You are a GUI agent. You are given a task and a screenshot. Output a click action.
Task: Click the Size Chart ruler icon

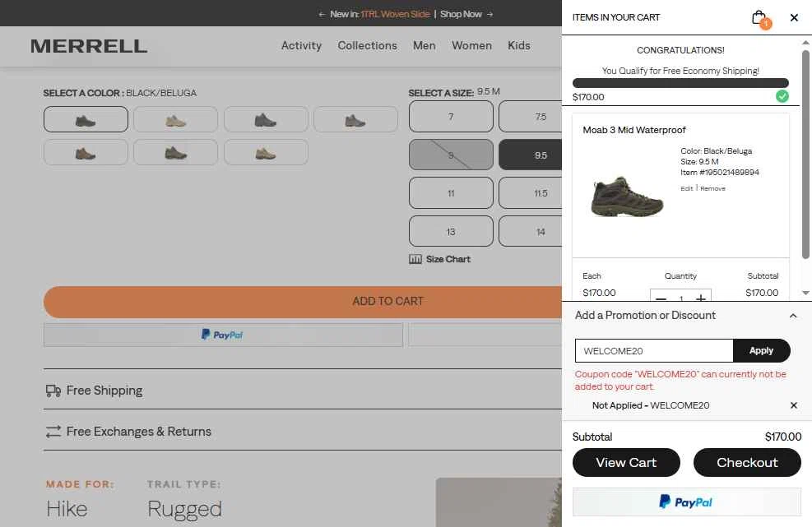click(415, 259)
